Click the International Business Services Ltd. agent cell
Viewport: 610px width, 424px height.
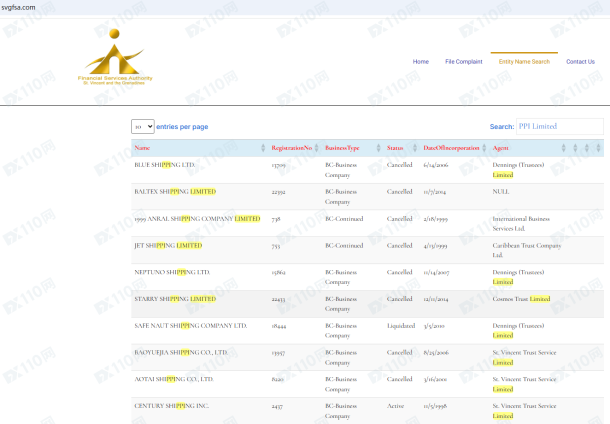[x=521, y=224]
